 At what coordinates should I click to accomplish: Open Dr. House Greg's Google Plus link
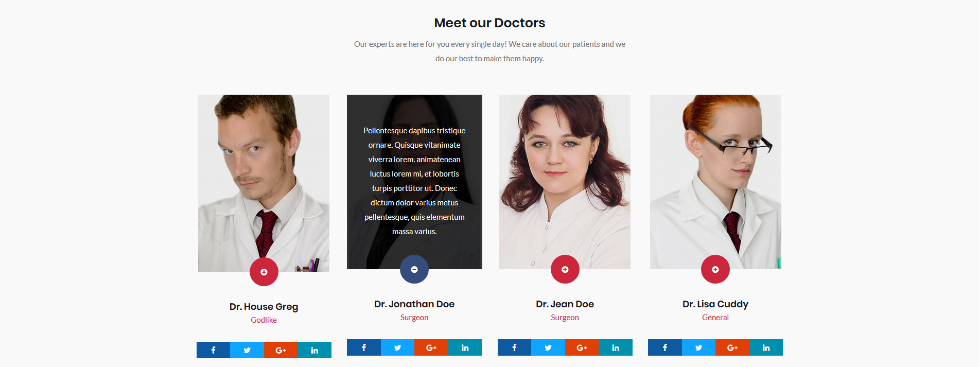click(281, 350)
